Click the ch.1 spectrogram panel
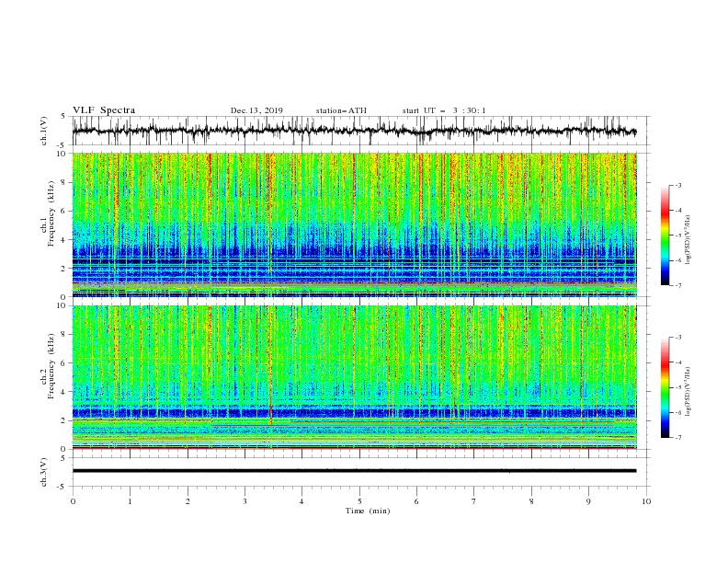The width and height of the screenshot is (728, 563). click(354, 224)
